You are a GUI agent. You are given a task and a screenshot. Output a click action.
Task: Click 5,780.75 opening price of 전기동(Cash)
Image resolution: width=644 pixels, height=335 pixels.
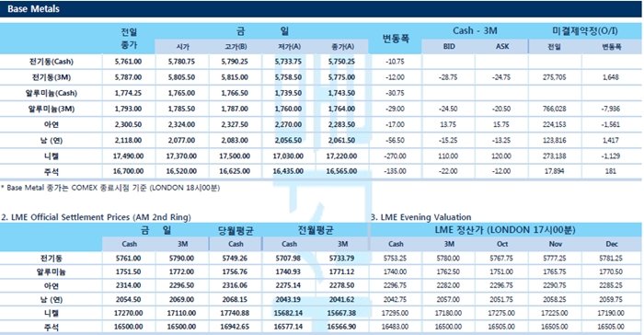click(181, 62)
